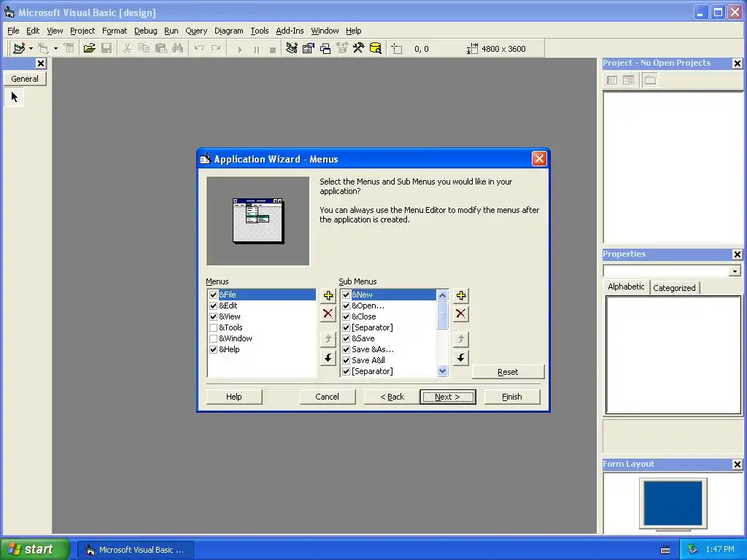Open the Form Layout Window icon
This screenshot has width=747, height=560.
click(325, 48)
